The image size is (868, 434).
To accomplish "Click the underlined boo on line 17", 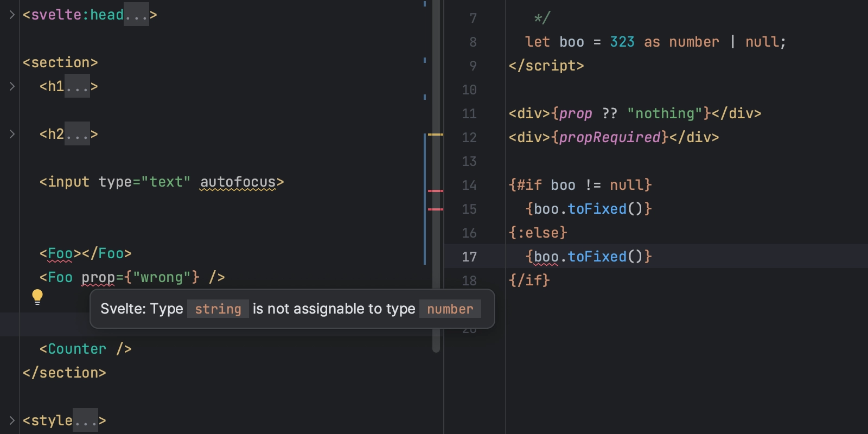I will tap(546, 257).
